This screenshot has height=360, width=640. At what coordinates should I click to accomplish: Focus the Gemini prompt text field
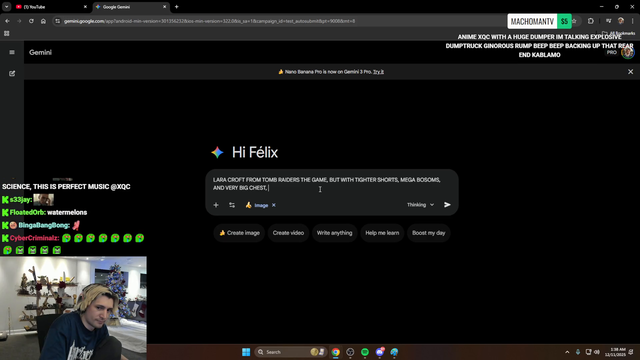pos(331,184)
